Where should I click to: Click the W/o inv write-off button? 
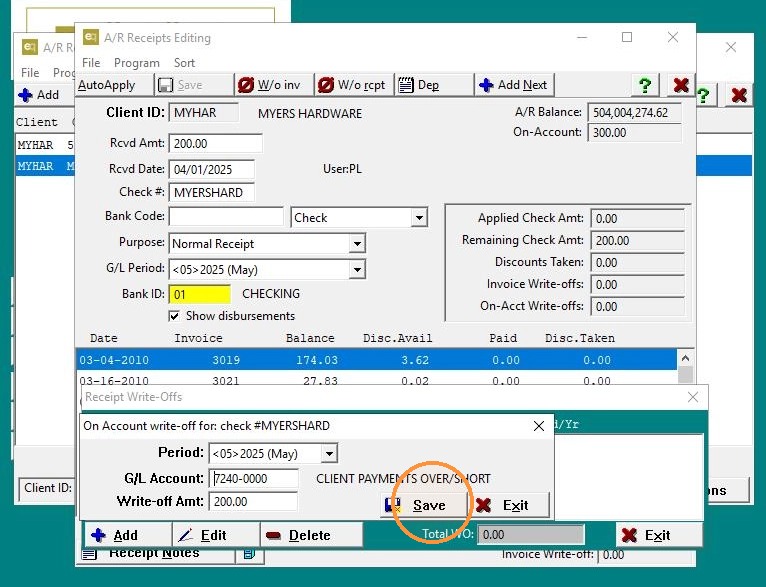point(275,85)
